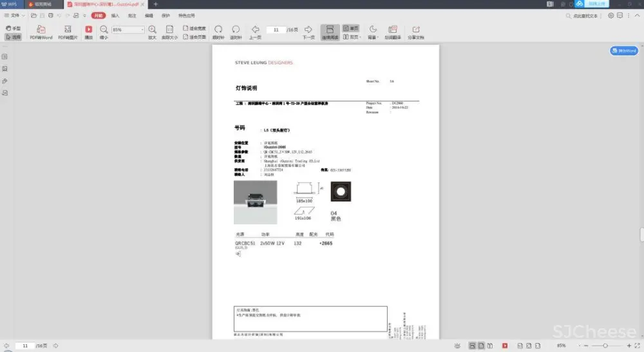
Task: Zoom in with the 放大 magnifier
Action: [x=152, y=30]
